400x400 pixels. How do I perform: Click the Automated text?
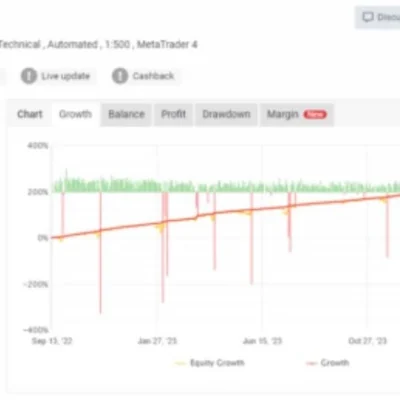point(72,44)
